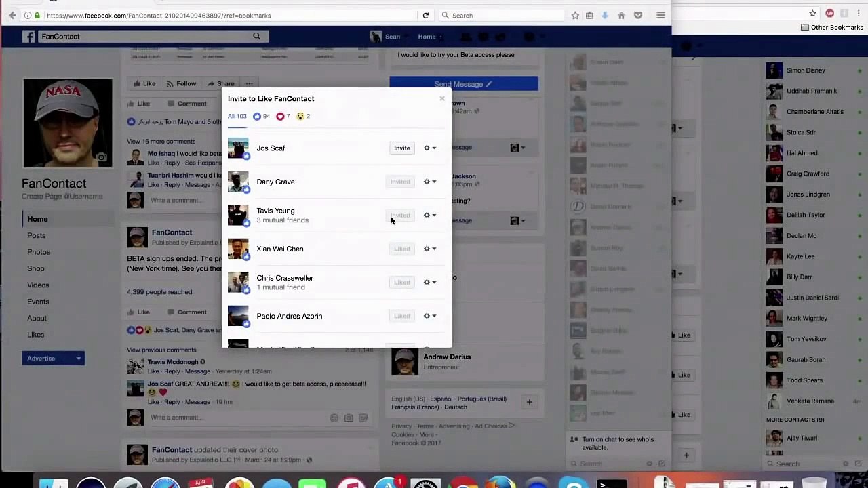Screen dimensions: 868x488
Task: Go to the browser home page icon
Action: click(621, 16)
